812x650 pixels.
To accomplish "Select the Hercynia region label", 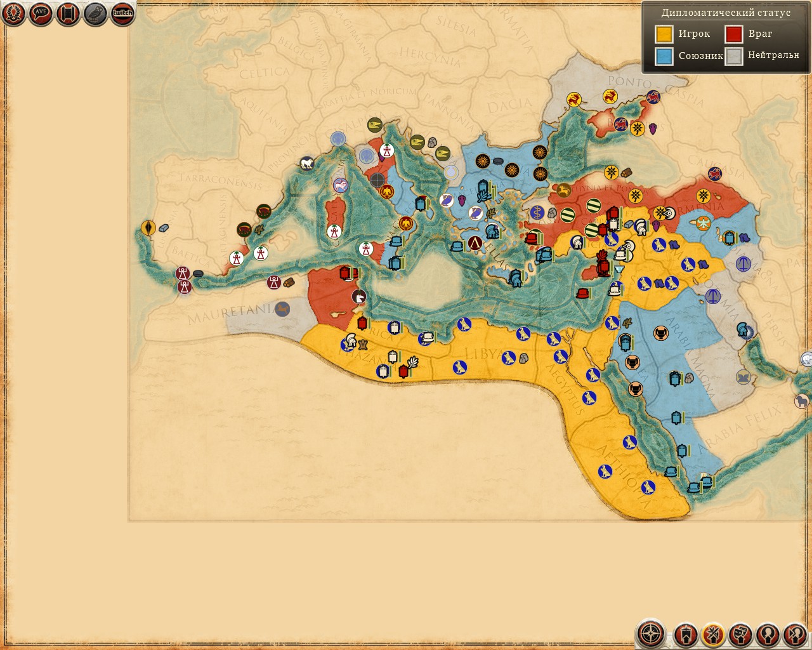I will click(x=431, y=58).
